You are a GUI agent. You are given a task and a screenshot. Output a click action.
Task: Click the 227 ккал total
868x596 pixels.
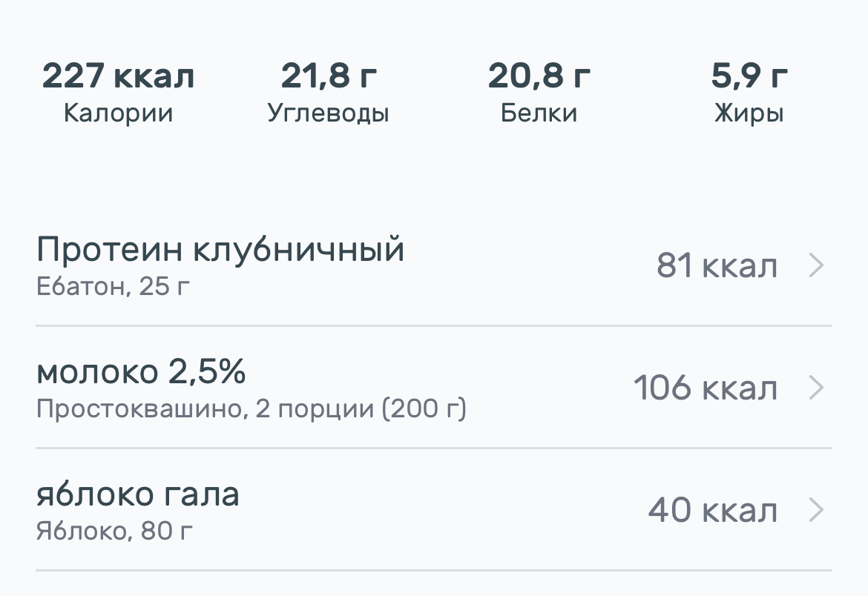(118, 76)
